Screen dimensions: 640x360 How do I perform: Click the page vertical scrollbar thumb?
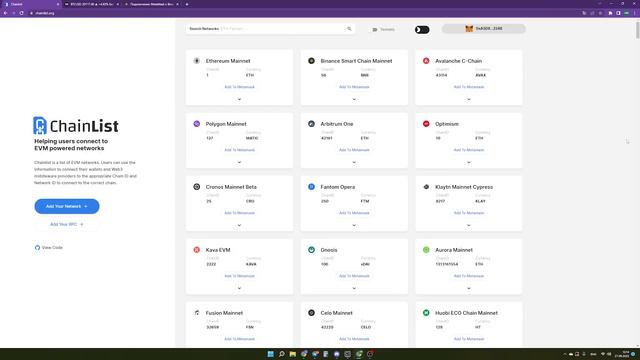pos(637,29)
